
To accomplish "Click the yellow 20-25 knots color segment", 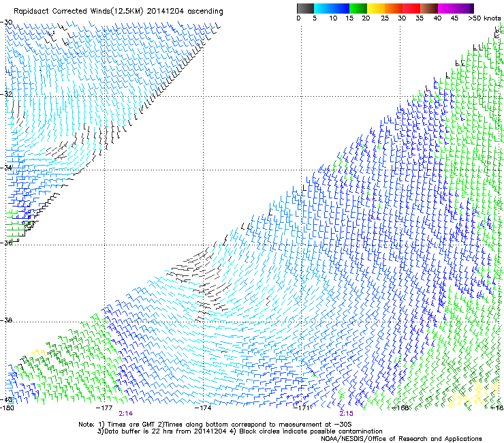I will [x=376, y=8].
